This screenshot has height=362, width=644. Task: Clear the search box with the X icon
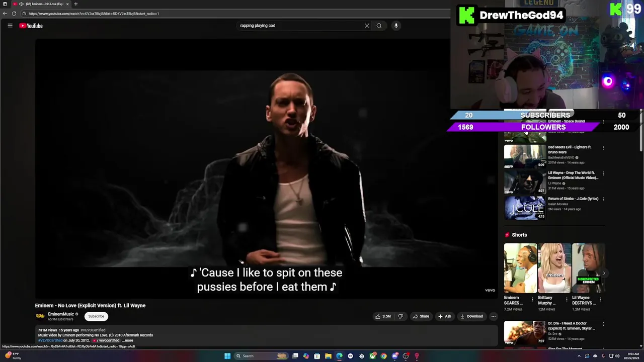click(367, 26)
